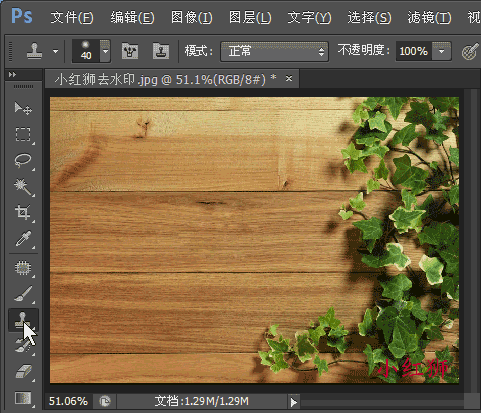Open the 滤镜(T) menu

click(429, 17)
